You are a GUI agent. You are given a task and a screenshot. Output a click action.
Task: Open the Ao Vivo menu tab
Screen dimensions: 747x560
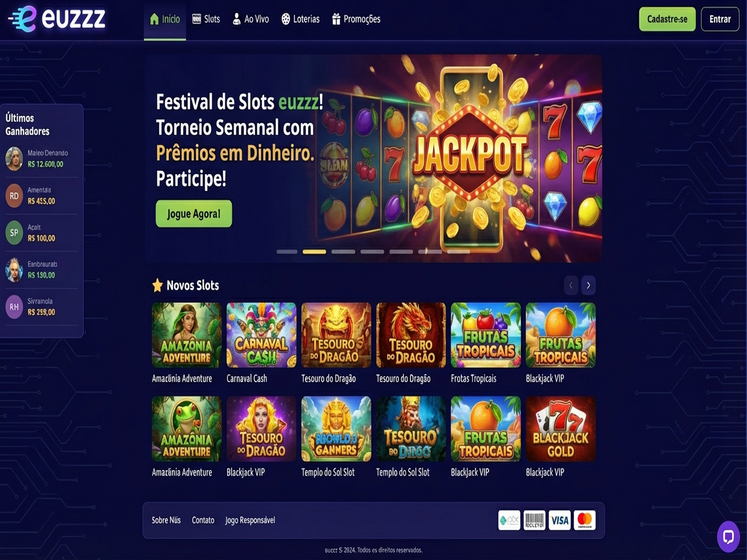(250, 19)
